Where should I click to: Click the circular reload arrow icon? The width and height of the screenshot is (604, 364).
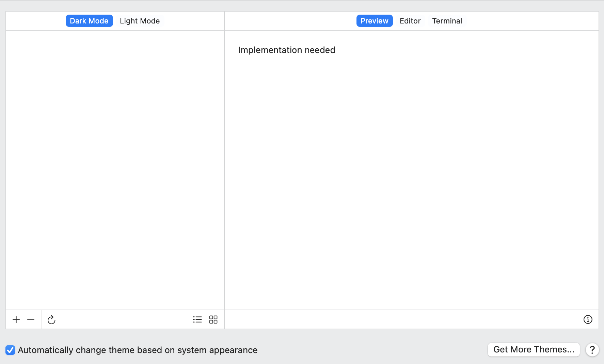tap(51, 319)
